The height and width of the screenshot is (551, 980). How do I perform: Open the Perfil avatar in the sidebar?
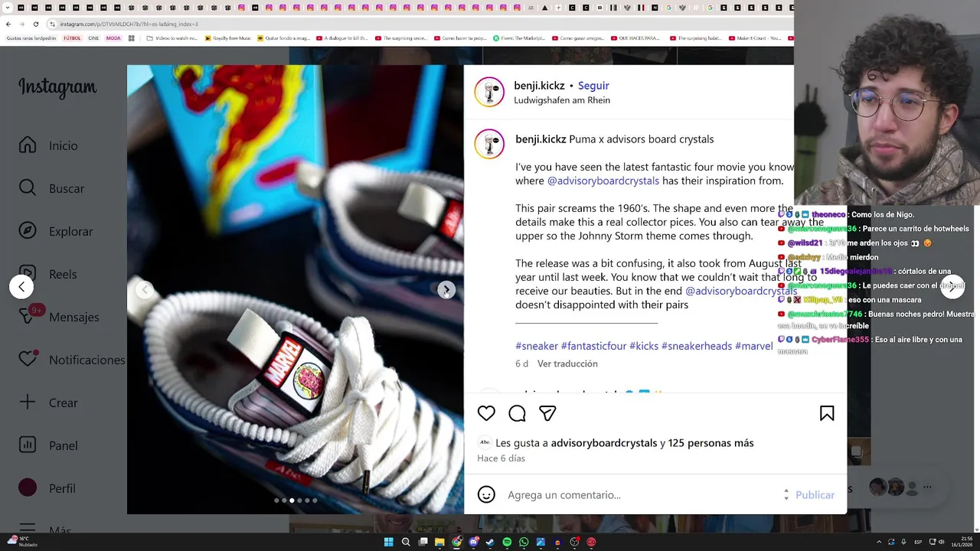28,487
